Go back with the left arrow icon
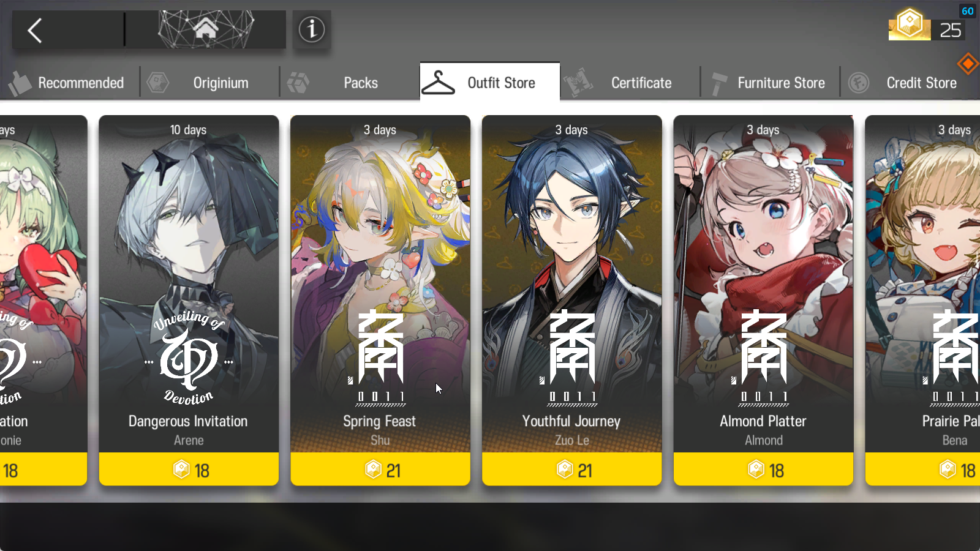Screen dimensions: 980x551 tap(35, 30)
